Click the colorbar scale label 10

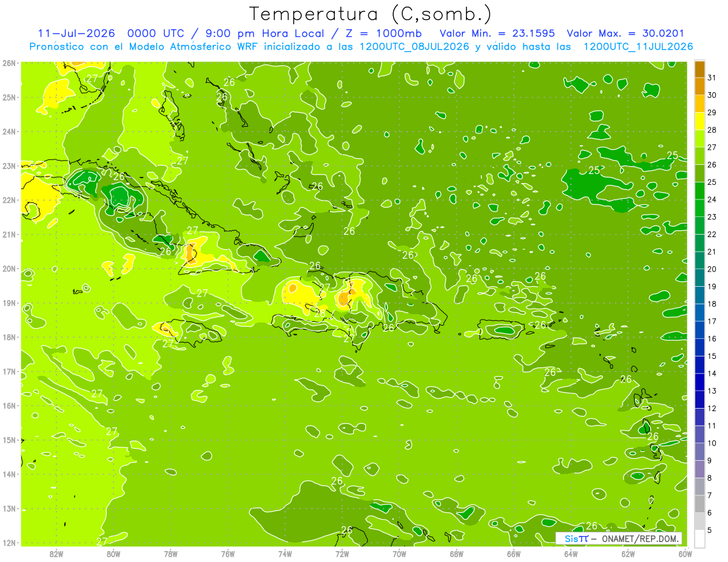click(712, 443)
